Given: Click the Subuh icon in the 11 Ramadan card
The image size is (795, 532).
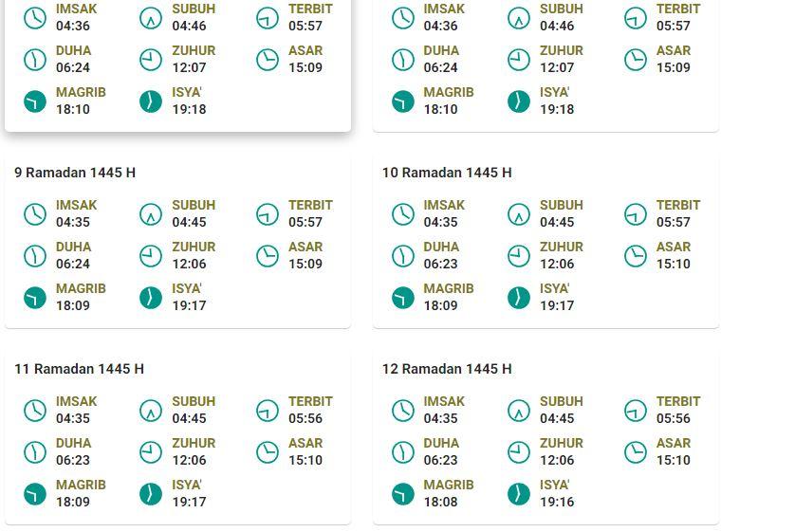Looking at the screenshot, I should (151, 411).
